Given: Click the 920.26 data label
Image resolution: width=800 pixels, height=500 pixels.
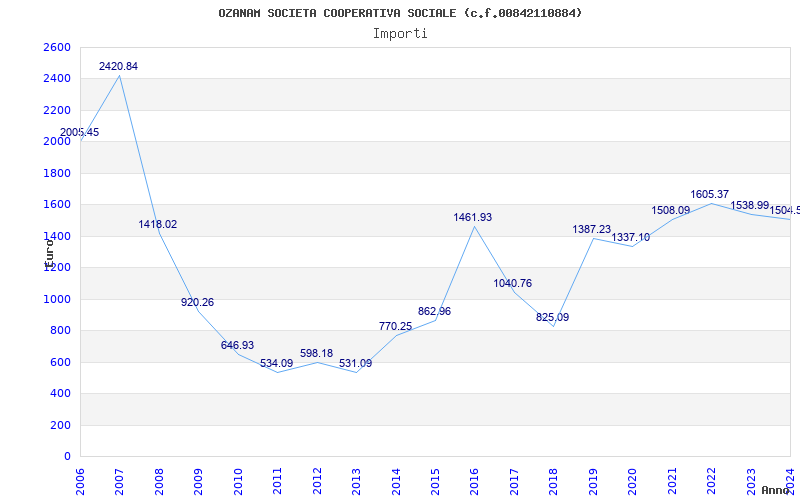Looking at the screenshot, I should [197, 302].
